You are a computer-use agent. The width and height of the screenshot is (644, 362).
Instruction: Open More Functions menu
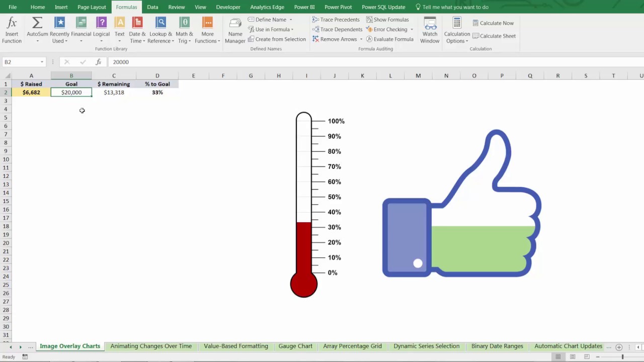click(207, 30)
